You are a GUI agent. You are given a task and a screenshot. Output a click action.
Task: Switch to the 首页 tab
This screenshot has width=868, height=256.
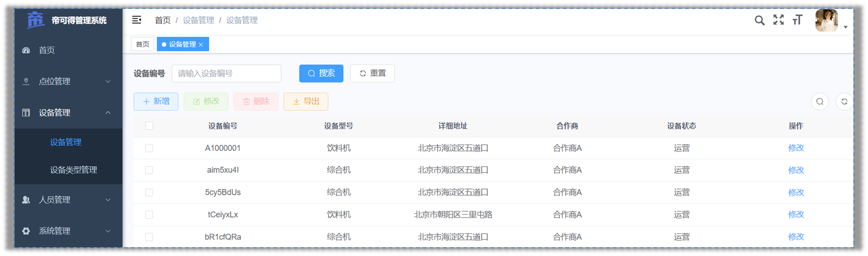pyautogui.click(x=143, y=44)
